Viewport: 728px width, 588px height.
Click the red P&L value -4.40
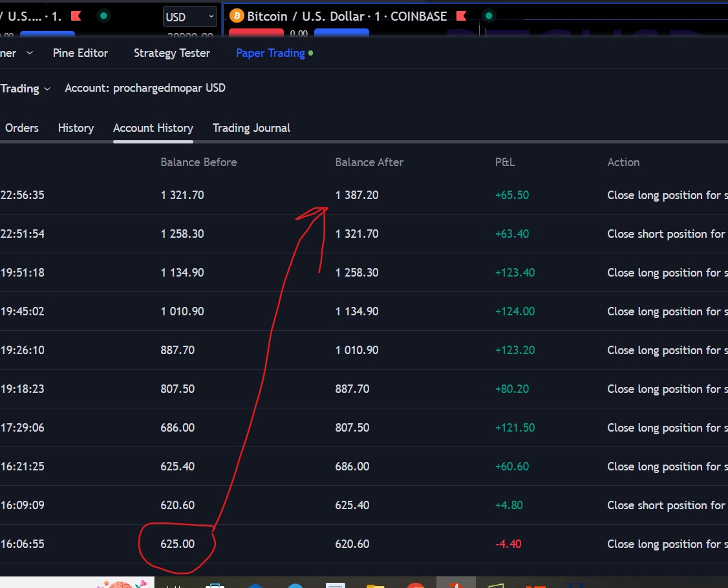click(x=508, y=544)
